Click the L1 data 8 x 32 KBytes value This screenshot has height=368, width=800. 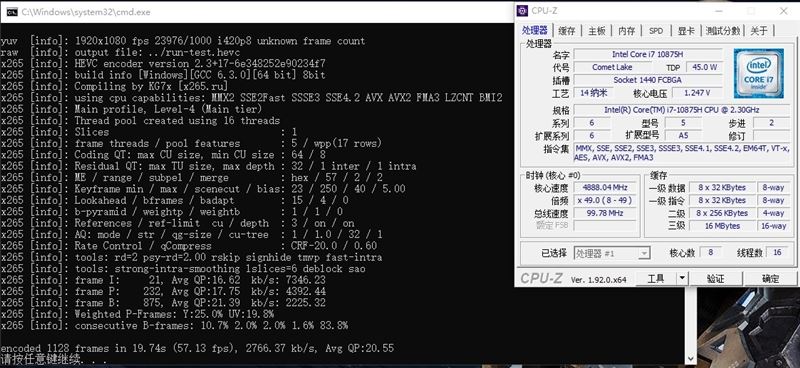pos(721,187)
